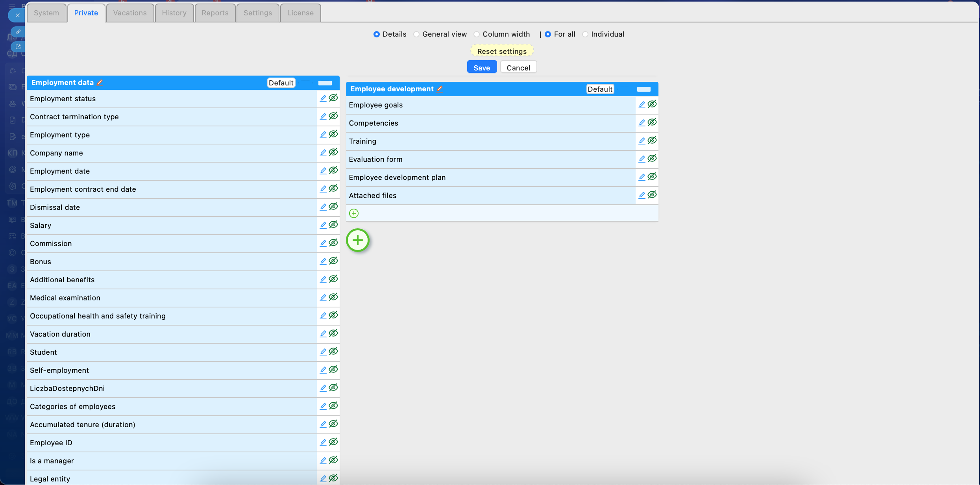Toggle visibility of Categories of employees

(333, 406)
